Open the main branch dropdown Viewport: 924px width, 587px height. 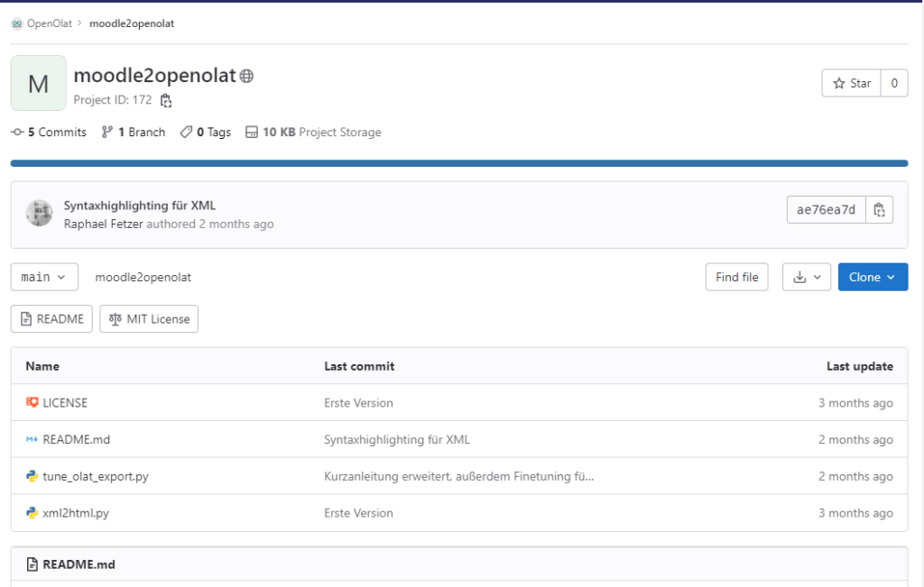click(44, 277)
